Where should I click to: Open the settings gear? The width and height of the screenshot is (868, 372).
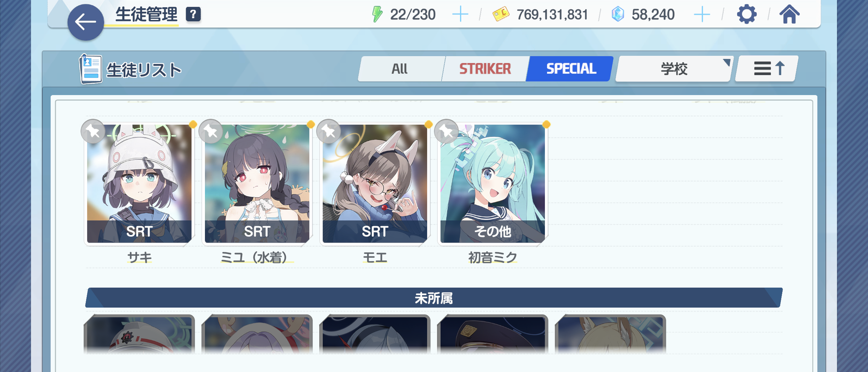tap(746, 15)
